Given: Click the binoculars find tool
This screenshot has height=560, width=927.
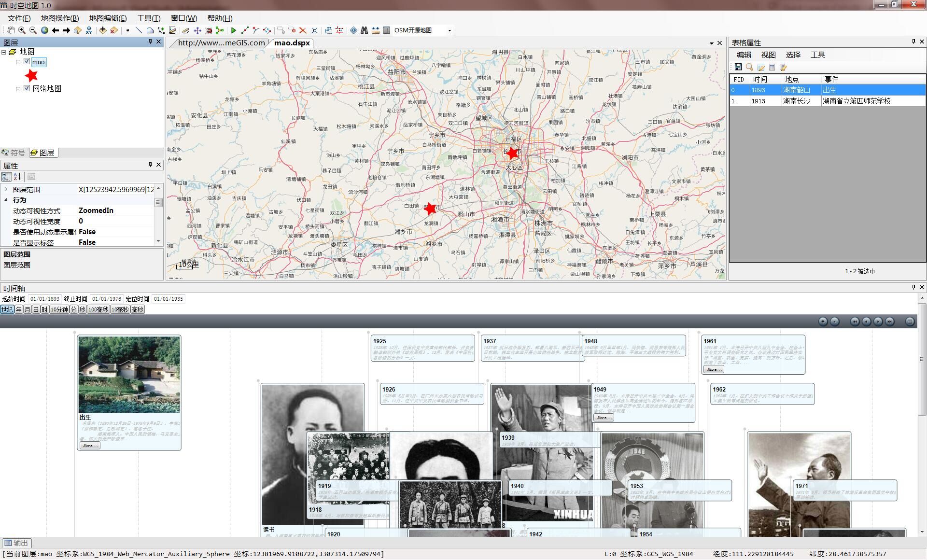Looking at the screenshot, I should 364,30.
